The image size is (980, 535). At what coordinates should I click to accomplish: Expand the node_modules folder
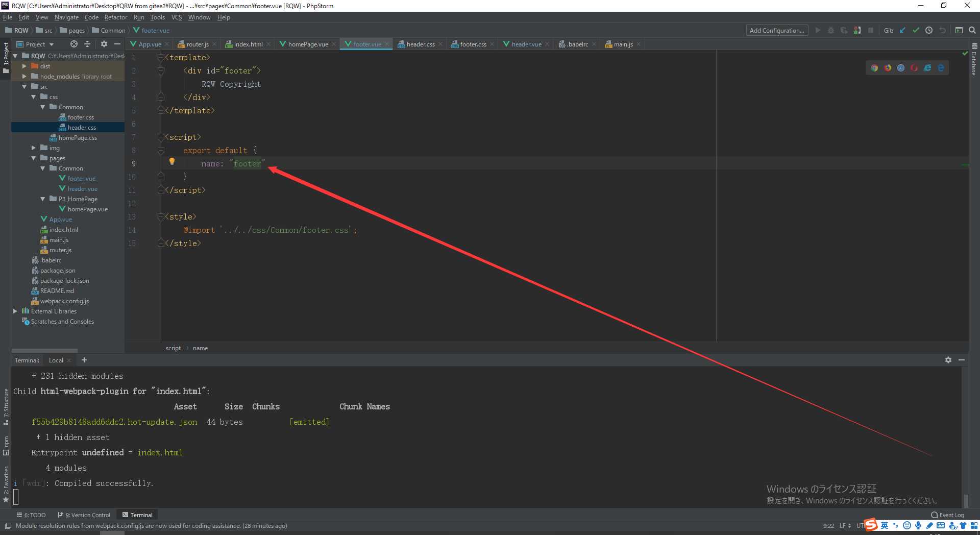(x=24, y=77)
